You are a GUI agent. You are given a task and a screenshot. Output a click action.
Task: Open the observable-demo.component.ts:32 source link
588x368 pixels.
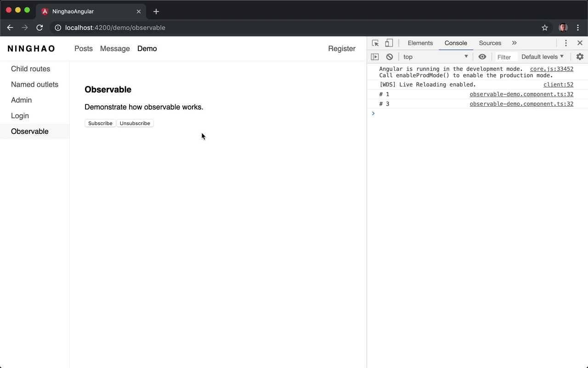(521, 94)
